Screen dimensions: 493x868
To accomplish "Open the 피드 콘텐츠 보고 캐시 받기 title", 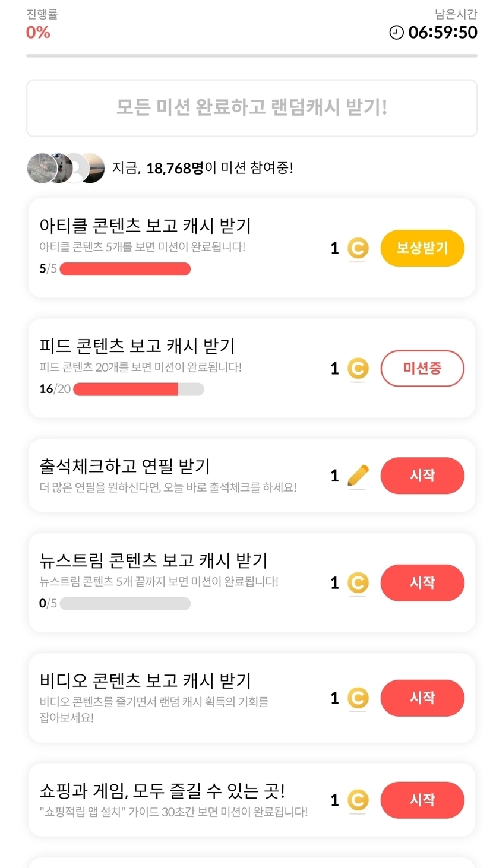I will click(137, 346).
